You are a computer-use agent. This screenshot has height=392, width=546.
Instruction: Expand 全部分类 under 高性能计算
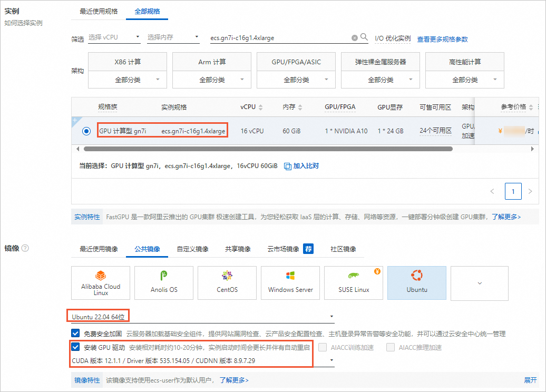pos(464,80)
